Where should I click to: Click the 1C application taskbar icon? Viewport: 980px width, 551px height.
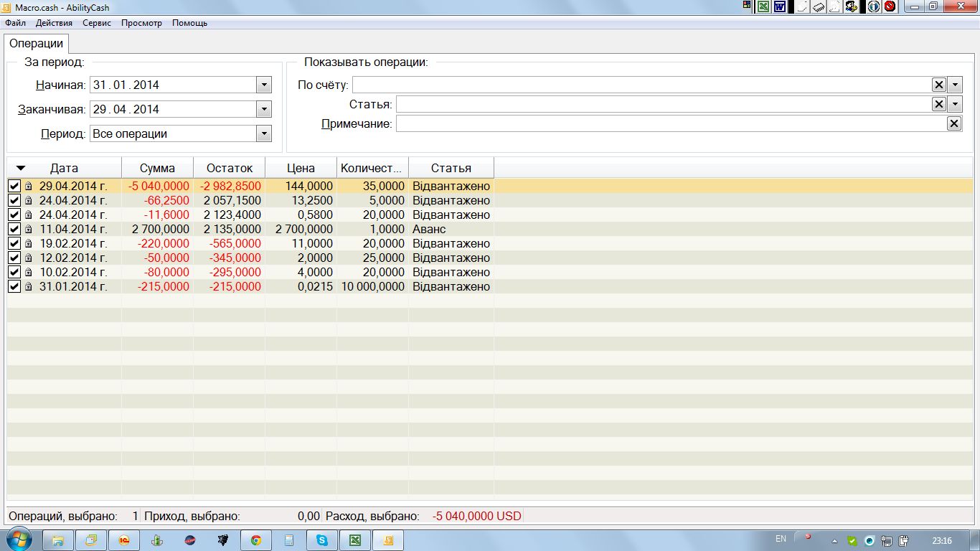coord(123,540)
